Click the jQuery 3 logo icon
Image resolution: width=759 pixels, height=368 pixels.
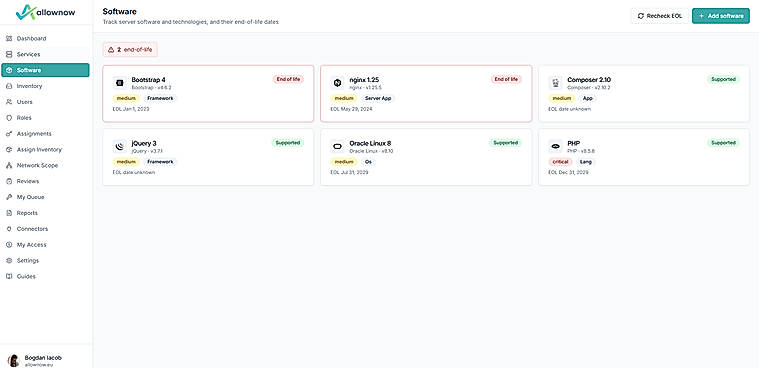point(120,146)
